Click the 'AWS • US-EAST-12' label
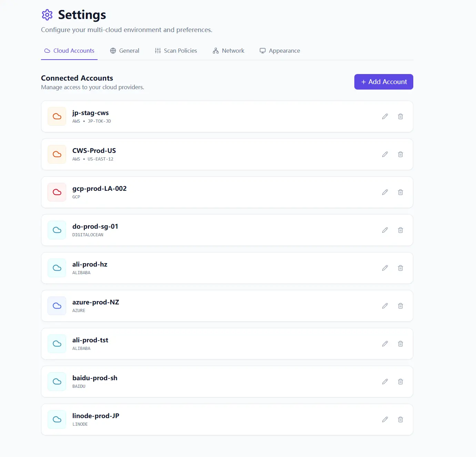 (93, 159)
